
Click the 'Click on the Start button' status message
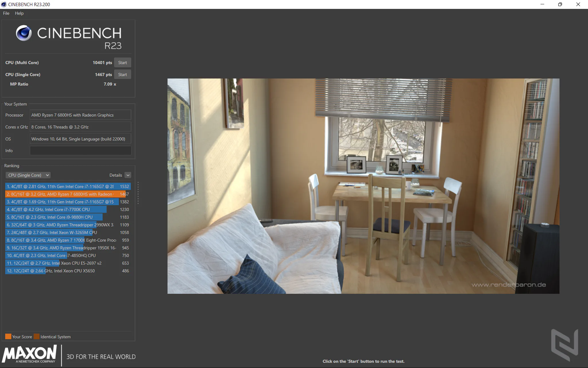point(363,361)
